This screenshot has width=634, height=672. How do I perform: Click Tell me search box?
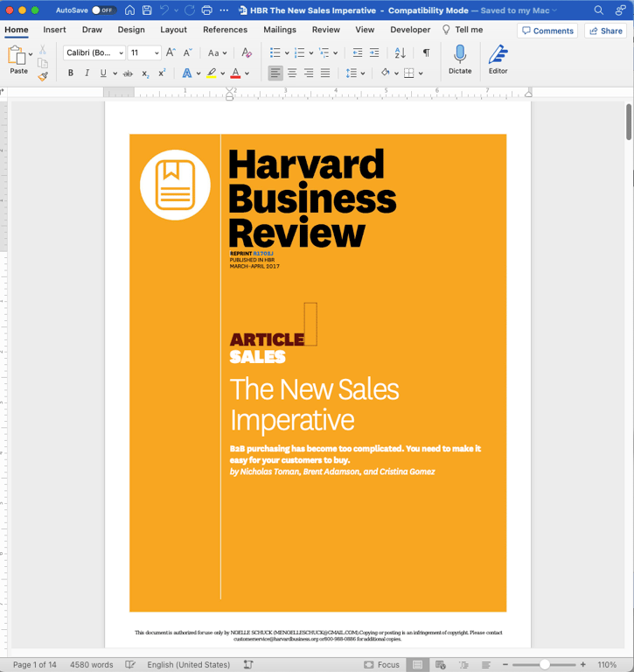pos(463,30)
